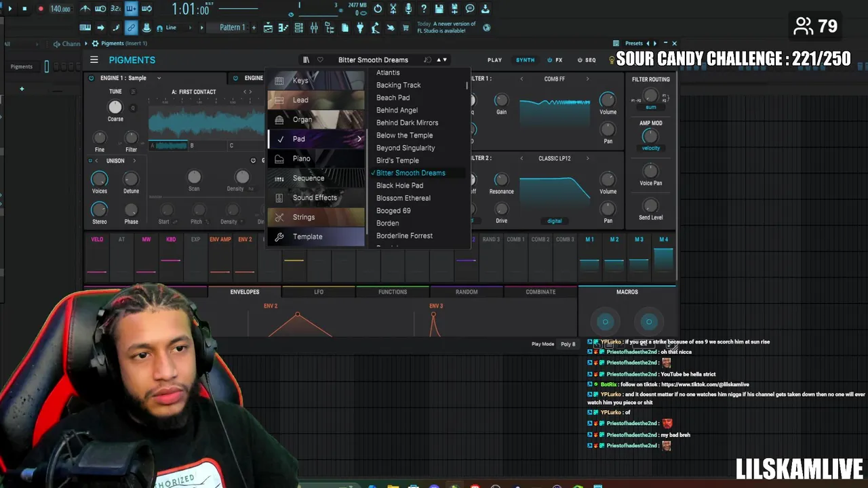Click the Filter 1 Volume knob

point(608,99)
